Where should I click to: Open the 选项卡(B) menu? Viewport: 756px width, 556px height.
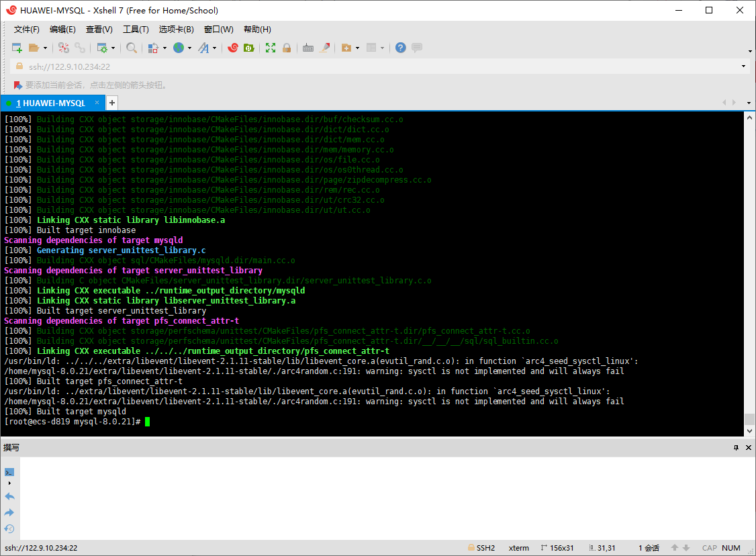click(x=176, y=30)
